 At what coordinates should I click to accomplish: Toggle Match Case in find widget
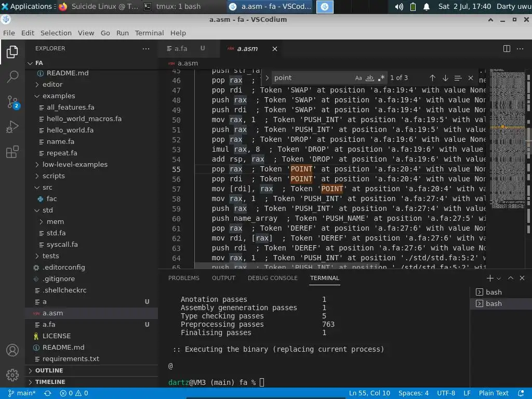coord(358,78)
